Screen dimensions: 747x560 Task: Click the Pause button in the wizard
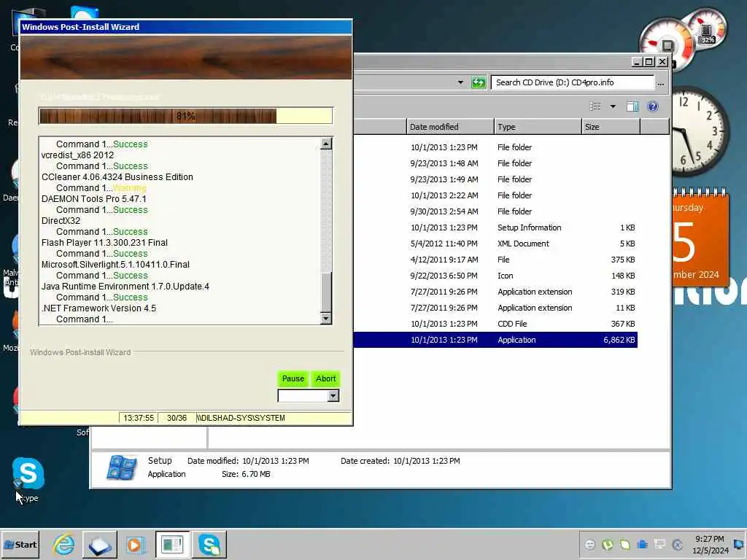293,378
